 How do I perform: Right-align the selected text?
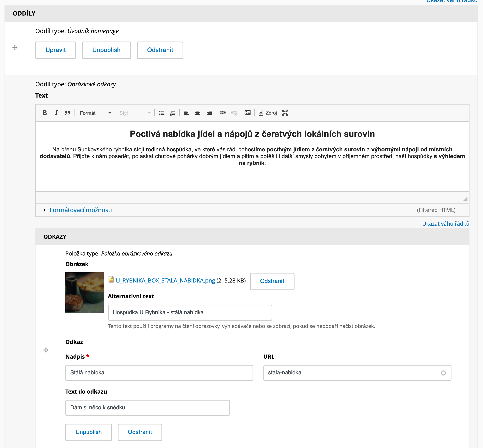click(209, 113)
